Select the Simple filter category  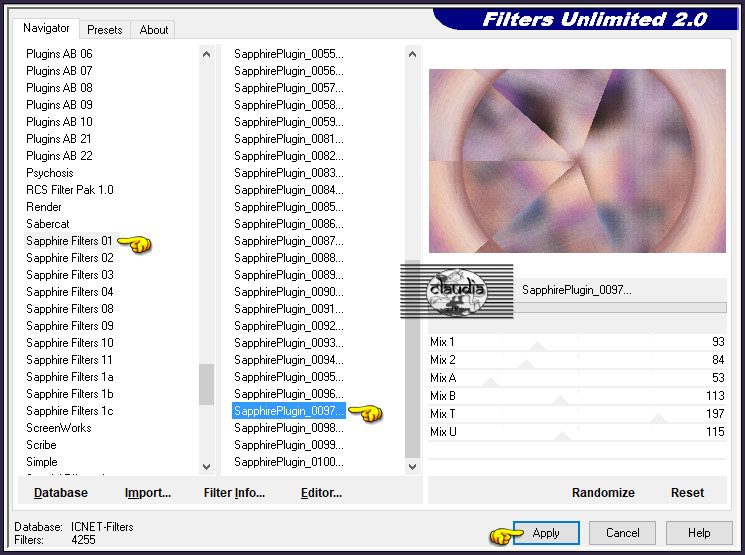coord(42,462)
